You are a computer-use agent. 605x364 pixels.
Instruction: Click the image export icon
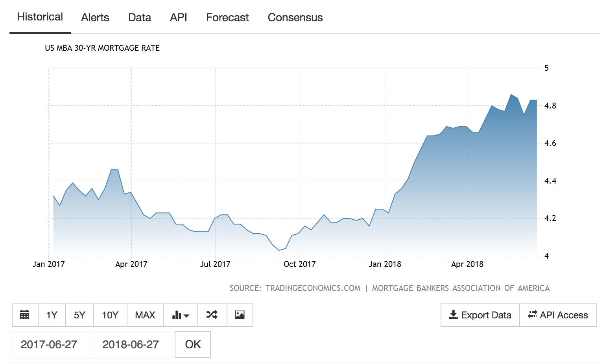(240, 315)
